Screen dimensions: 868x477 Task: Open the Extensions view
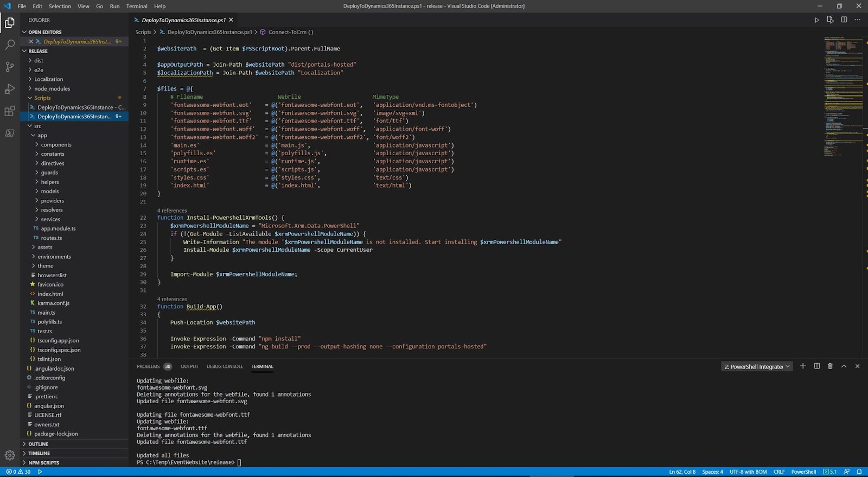coord(10,111)
